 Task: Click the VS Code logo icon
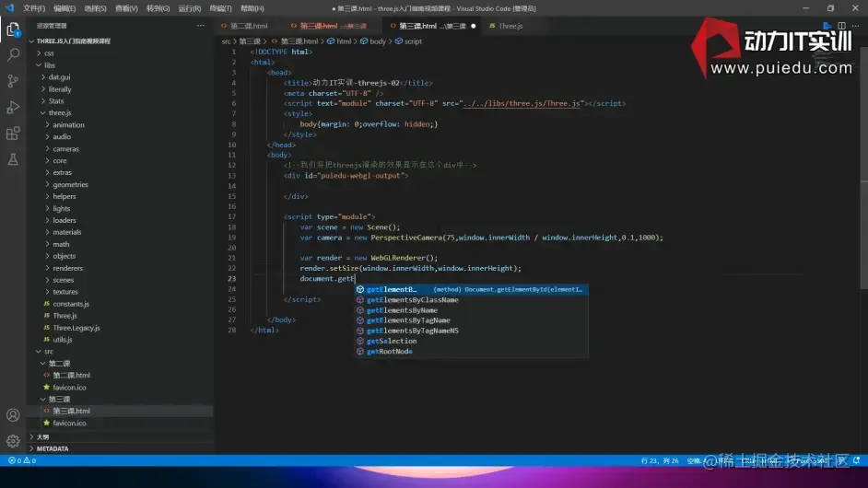9,8
